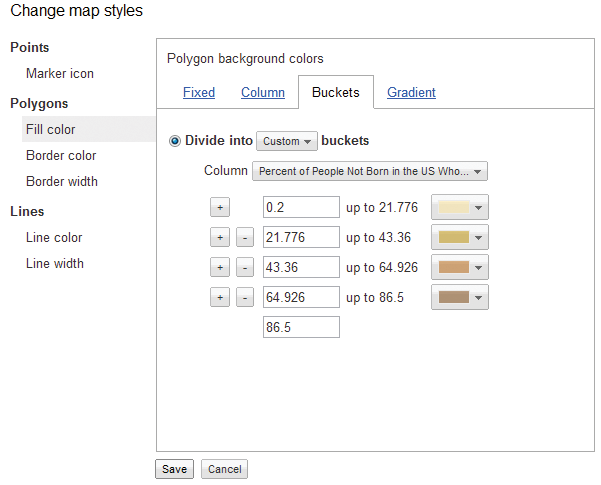Click plus button beside the 43.36 bucket
This screenshot has width=601, height=485.
(220, 267)
